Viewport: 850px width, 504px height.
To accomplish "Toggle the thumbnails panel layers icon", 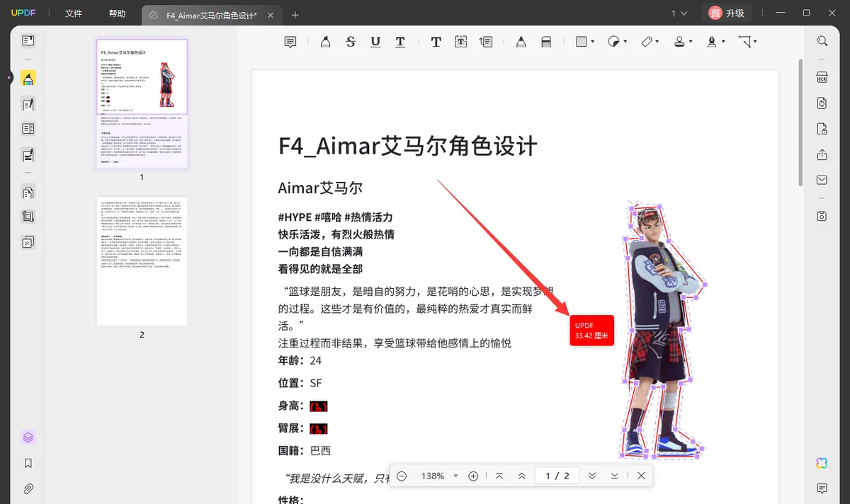I will [28, 437].
